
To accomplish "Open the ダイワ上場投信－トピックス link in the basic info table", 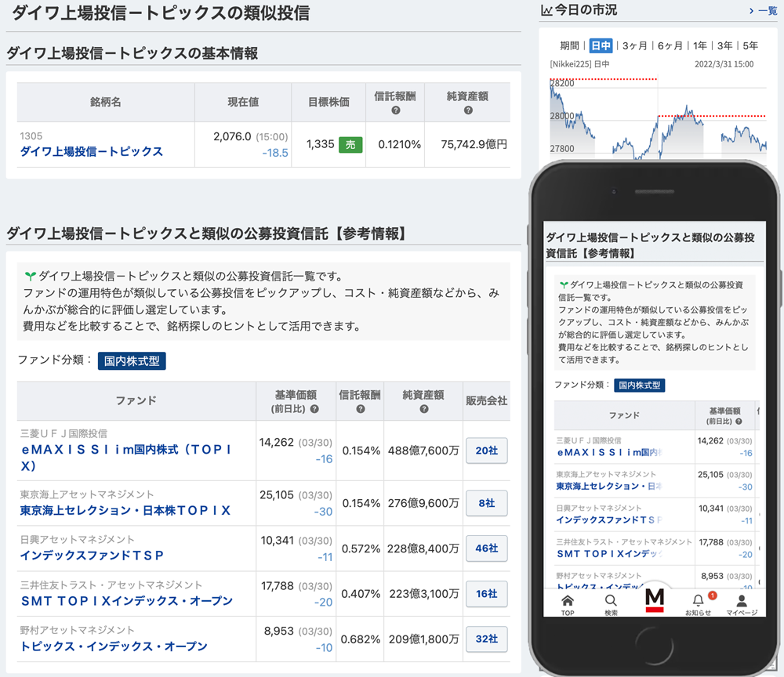I will (x=92, y=151).
